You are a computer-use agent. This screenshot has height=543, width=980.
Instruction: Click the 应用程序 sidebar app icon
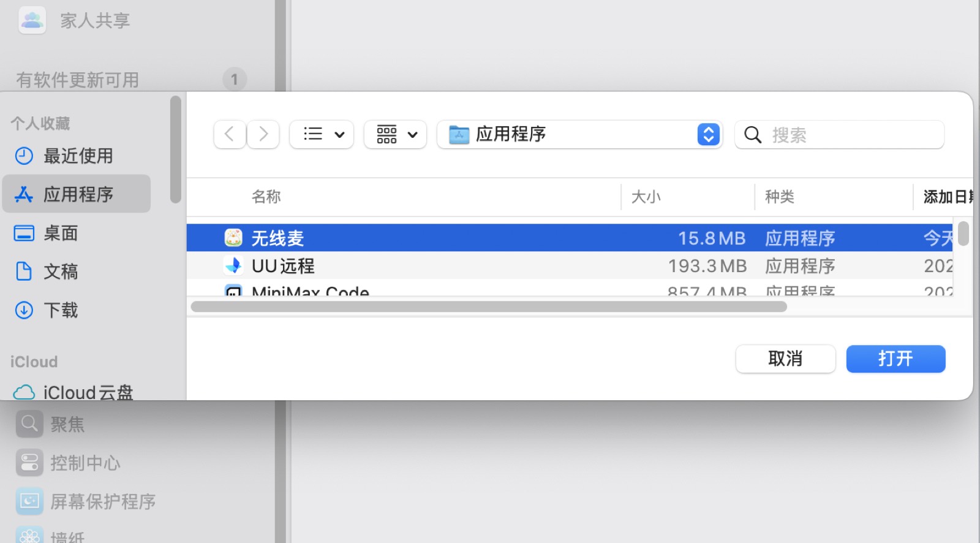24,194
